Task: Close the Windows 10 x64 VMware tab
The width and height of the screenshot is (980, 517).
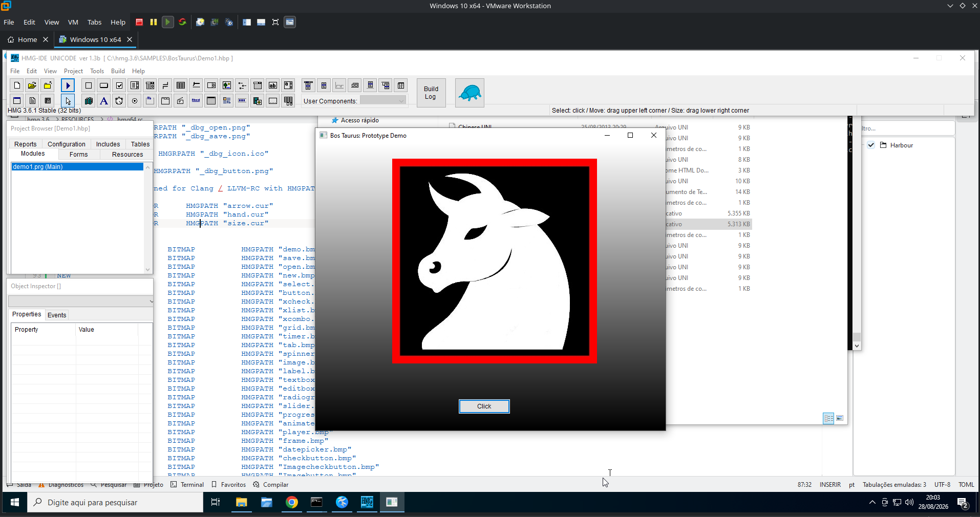Action: [x=130, y=39]
